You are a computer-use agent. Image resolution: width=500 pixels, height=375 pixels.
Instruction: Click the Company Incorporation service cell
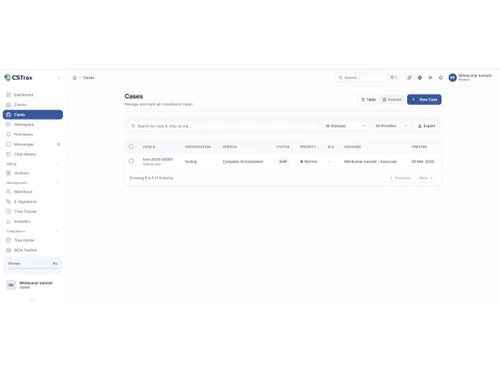pos(243,161)
